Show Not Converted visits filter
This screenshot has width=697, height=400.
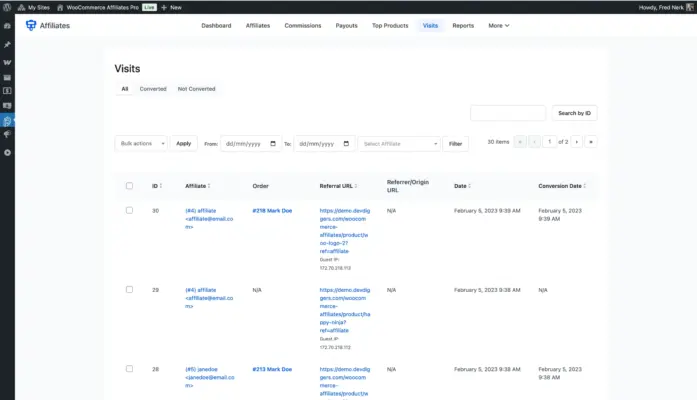pos(196,89)
